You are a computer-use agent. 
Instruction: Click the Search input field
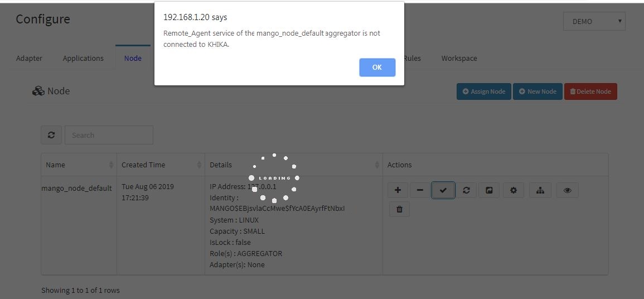[x=109, y=135]
